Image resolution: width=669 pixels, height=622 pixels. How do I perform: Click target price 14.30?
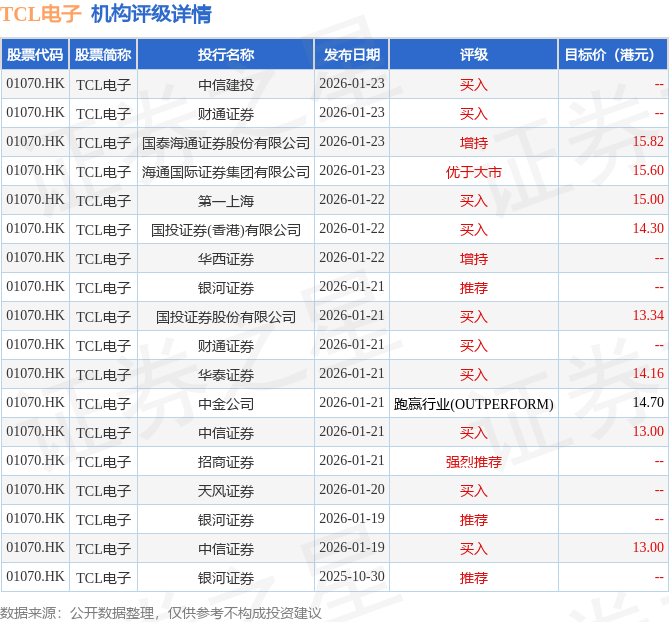pos(648,228)
